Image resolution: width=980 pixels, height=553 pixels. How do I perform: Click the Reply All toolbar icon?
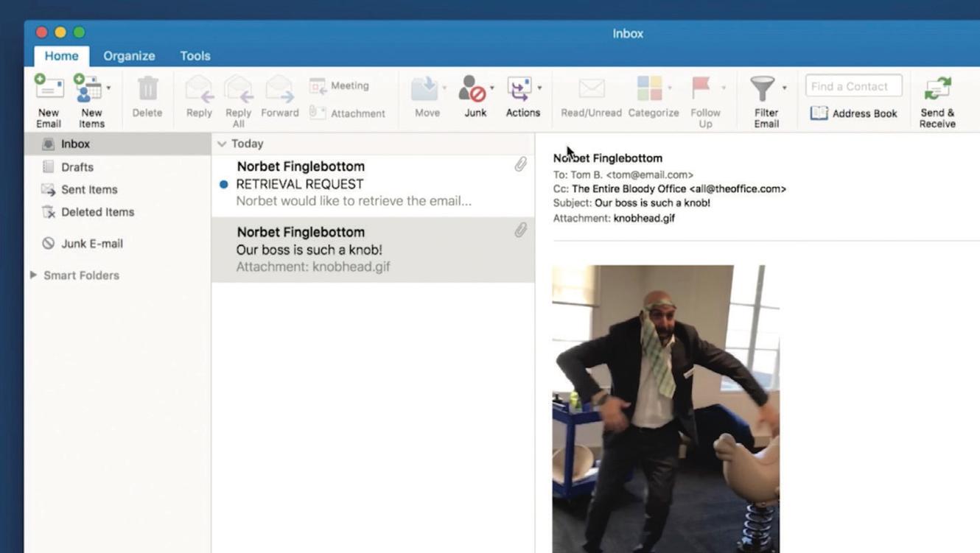point(239,89)
